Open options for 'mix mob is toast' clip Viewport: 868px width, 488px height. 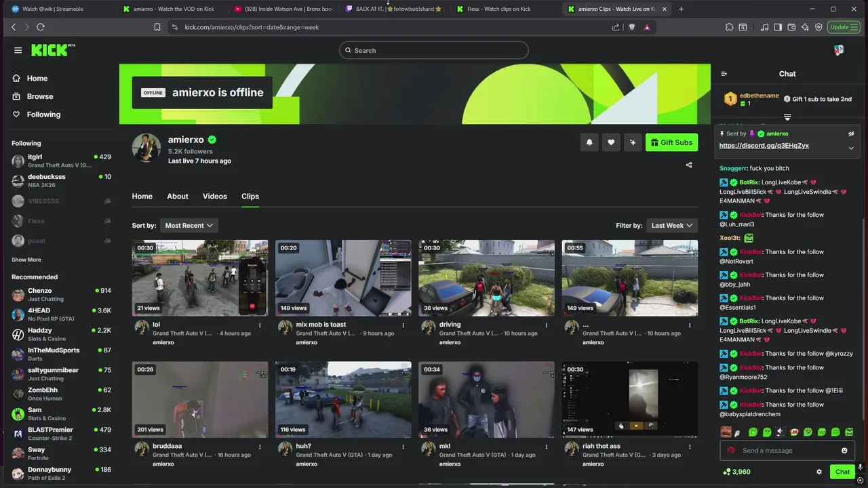pos(403,325)
